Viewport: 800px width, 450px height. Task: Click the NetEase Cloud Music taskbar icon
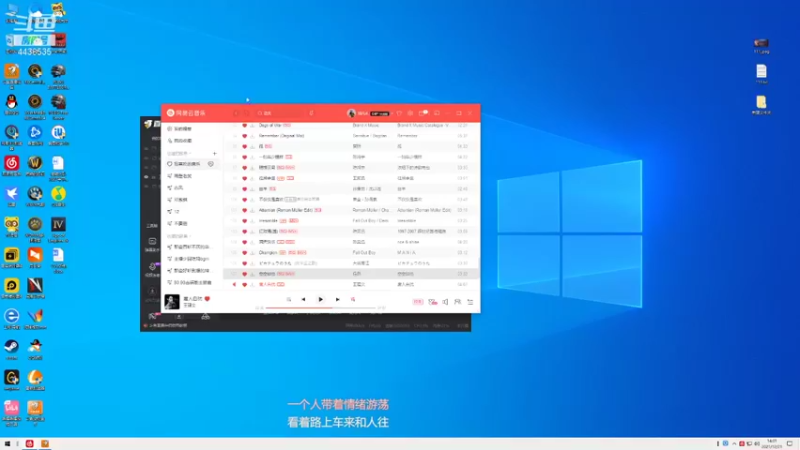click(30, 444)
